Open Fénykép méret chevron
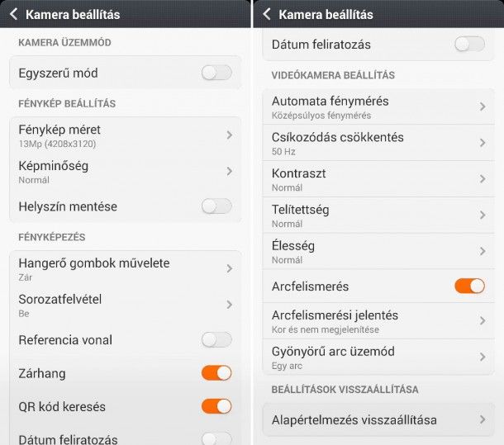The image size is (504, 445). point(229,135)
